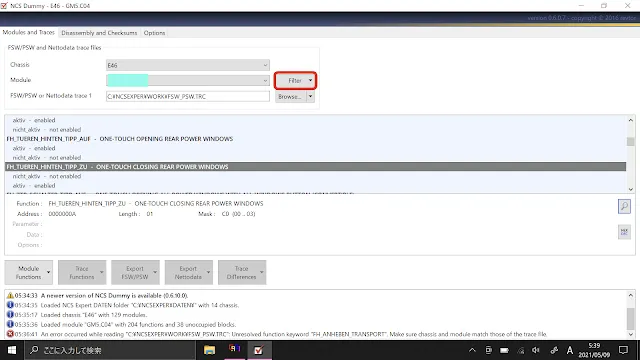
Task: Open the Windows Start menu
Action: [x=12, y=350]
